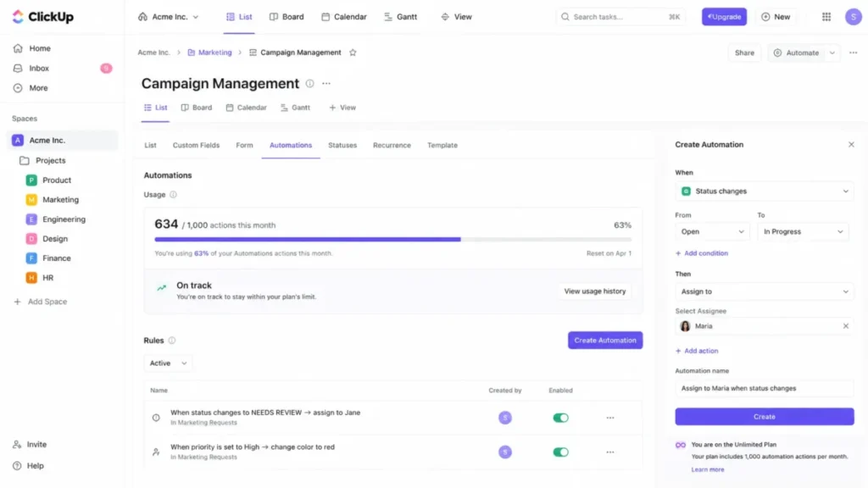Click Add Space in the sidebar
The height and width of the screenshot is (488, 868).
tap(40, 302)
